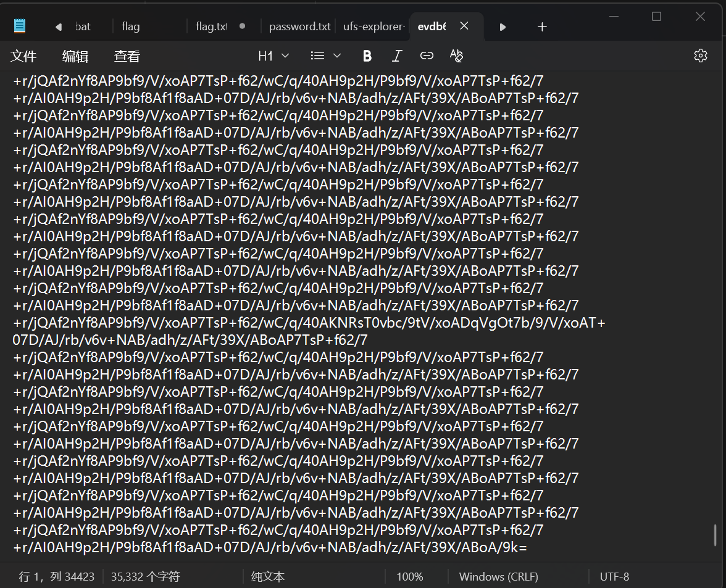Add a new tab with plus button
Screen dimensions: 726x588
[x=542, y=27]
